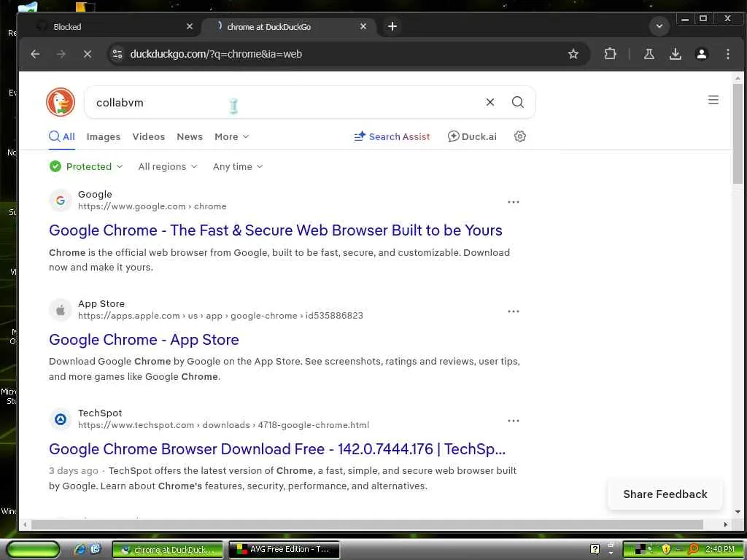Click the browser forward arrow
The width and height of the screenshot is (747, 560).
point(61,54)
